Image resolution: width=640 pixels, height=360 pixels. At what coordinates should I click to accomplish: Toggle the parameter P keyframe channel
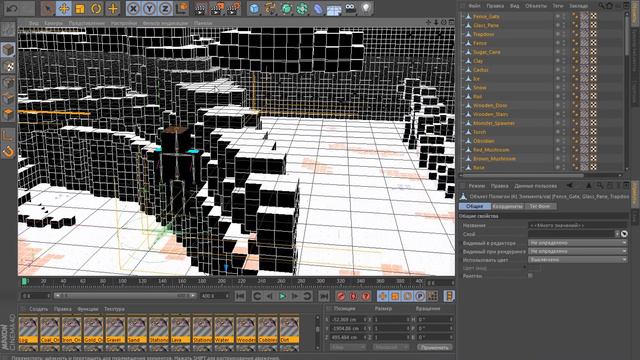pyautogui.click(x=420, y=296)
